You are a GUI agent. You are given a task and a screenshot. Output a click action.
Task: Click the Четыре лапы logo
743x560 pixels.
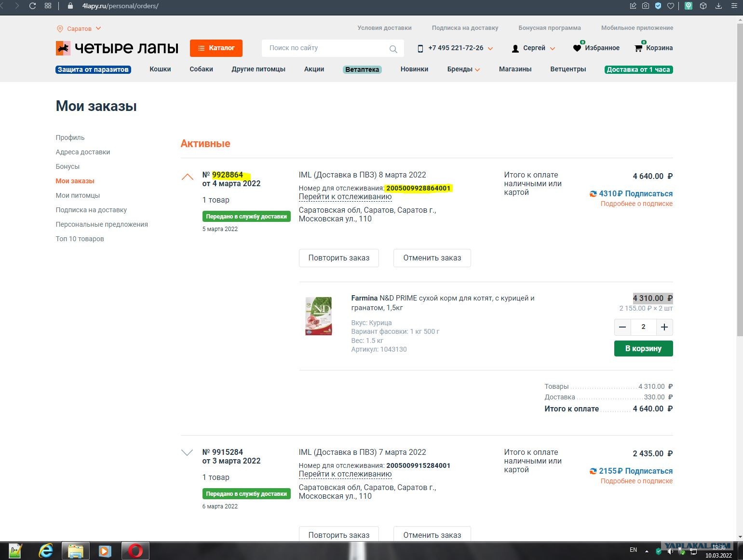point(117,48)
